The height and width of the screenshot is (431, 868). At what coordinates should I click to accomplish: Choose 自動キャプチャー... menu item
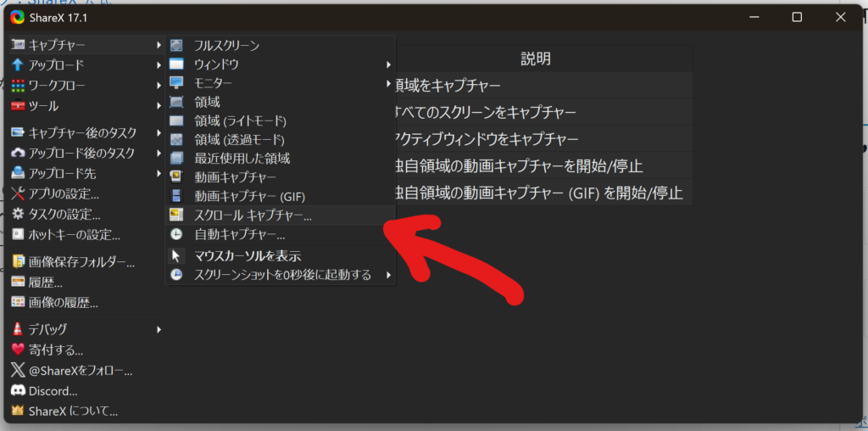281,234
